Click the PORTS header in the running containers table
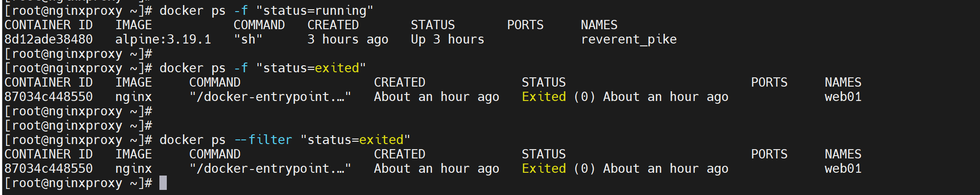This screenshot has width=980, height=195. pyautogui.click(x=525, y=25)
